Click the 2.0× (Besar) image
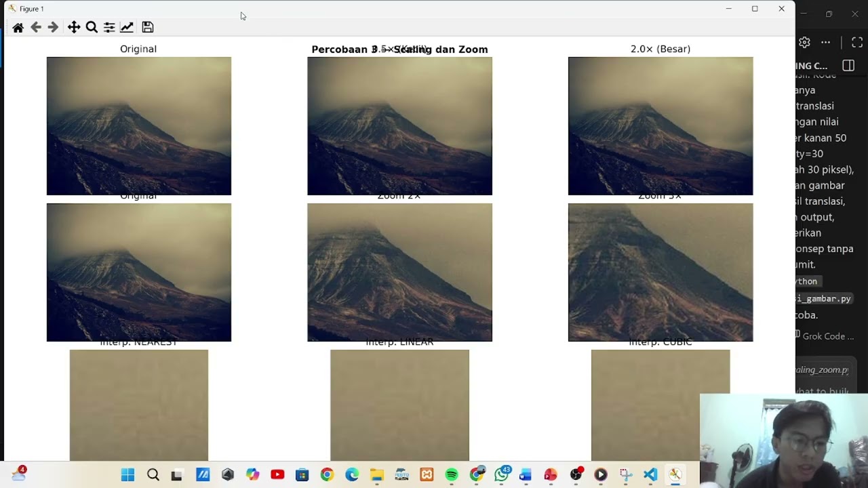The image size is (868, 488). point(660,126)
